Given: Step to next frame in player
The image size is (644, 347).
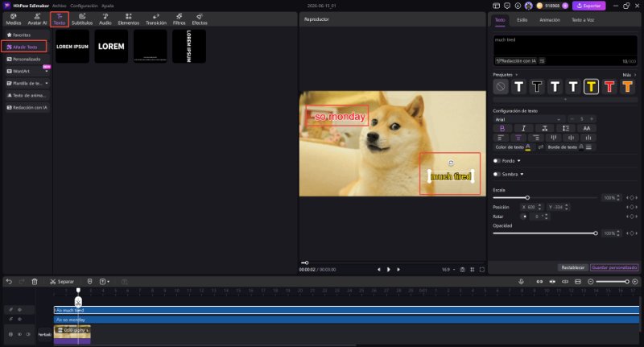Looking at the screenshot, I should coord(398,270).
